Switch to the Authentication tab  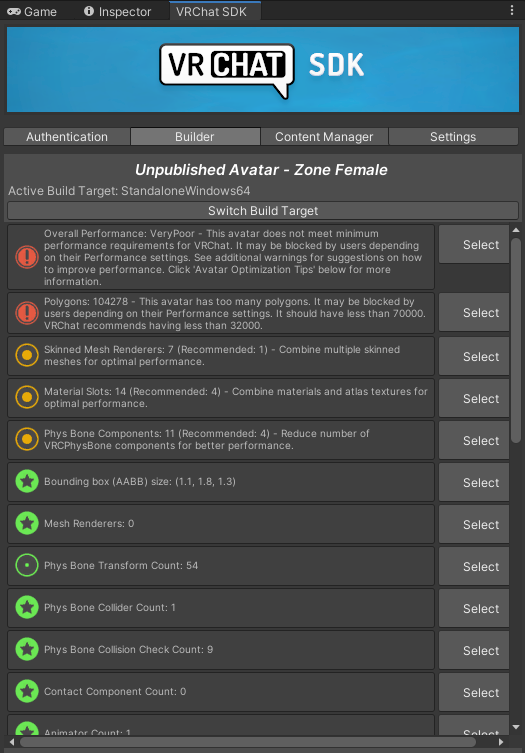click(67, 136)
